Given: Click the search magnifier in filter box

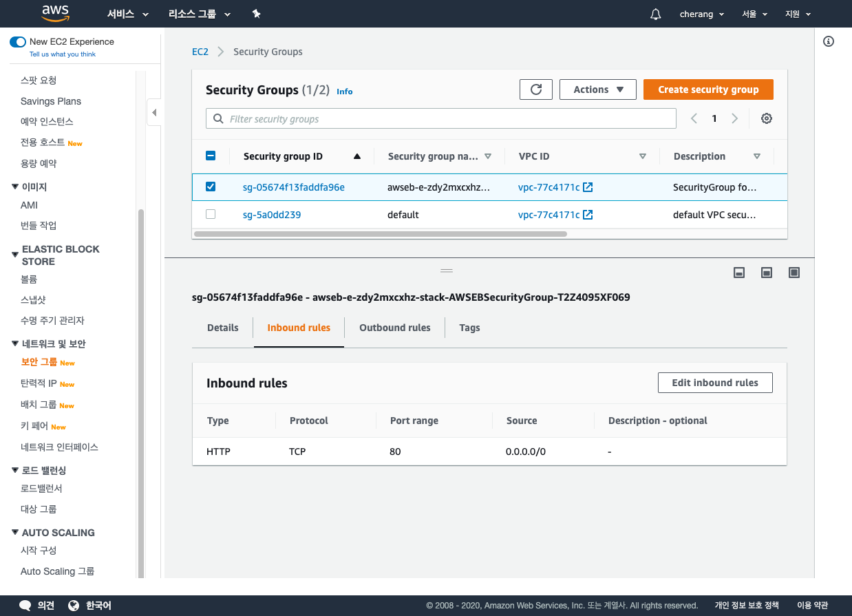Looking at the screenshot, I should [218, 118].
